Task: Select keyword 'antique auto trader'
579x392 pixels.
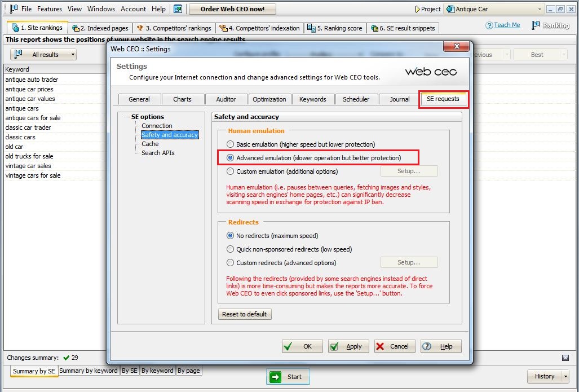Action: pos(32,80)
